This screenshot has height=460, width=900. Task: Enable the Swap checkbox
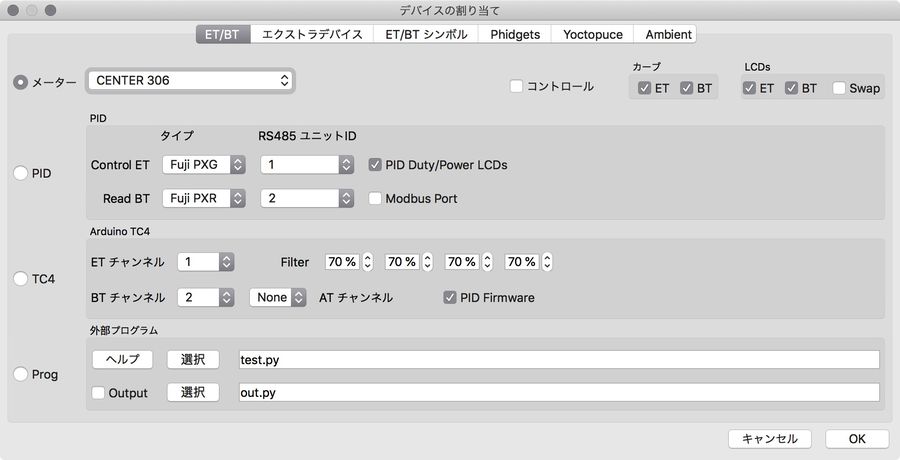pos(839,88)
